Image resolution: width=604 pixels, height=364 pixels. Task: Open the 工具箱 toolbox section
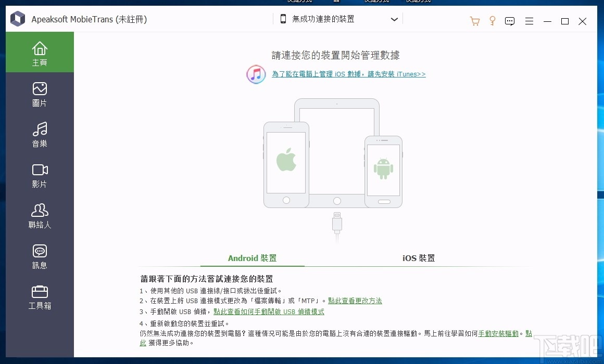coord(40,297)
